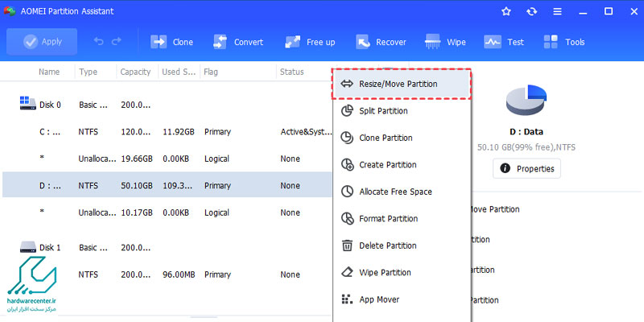Open the Wipe tool in toolbar
Image resolution: width=644 pixels, height=322 pixels.
[x=431, y=42]
